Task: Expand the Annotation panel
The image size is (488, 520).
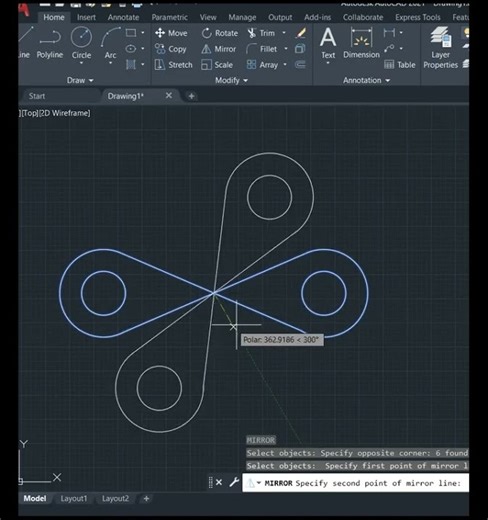Action: (x=366, y=80)
